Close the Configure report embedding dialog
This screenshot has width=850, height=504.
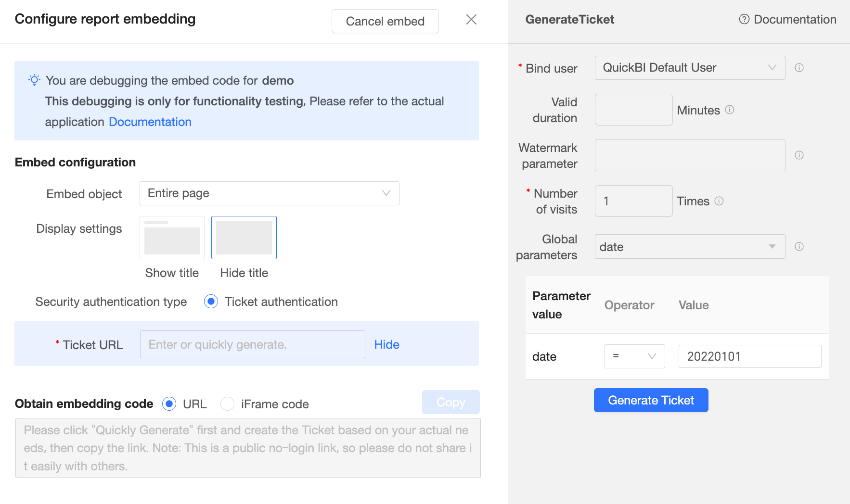click(x=471, y=19)
